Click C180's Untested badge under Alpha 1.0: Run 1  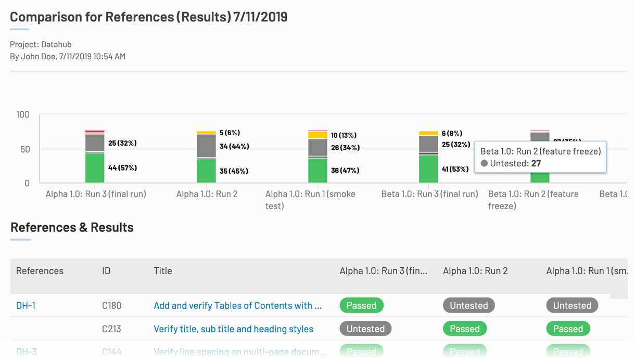click(x=572, y=305)
